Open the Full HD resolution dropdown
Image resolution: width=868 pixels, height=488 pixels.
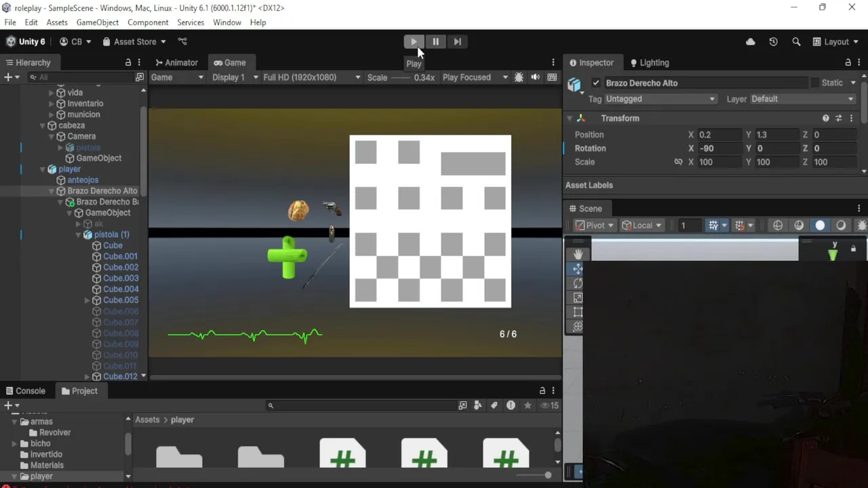pos(311,77)
